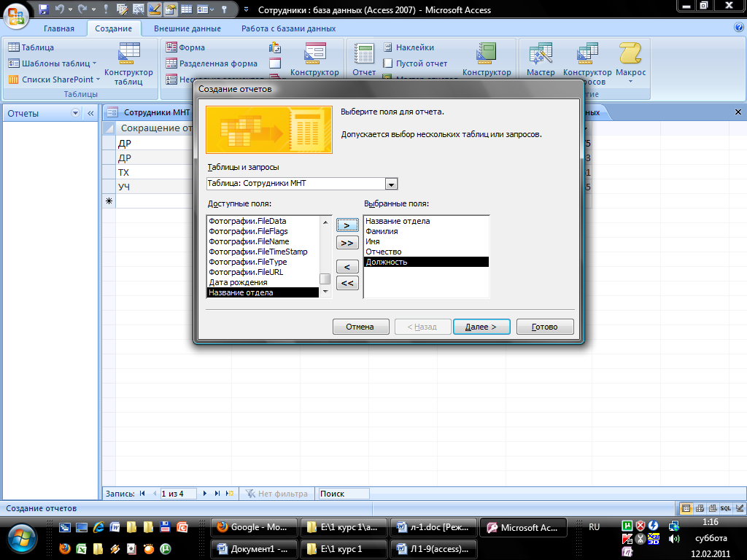Image resolution: width=747 pixels, height=560 pixels.
Task: Click the volume speaker tray icon
Action: coord(673,539)
